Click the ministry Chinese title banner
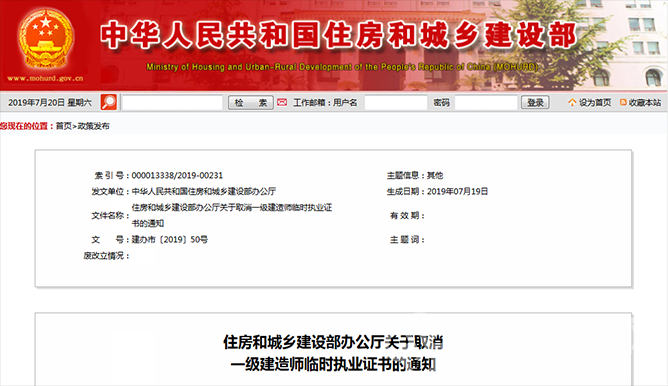Viewport: 668px width, 386px height. click(339, 35)
